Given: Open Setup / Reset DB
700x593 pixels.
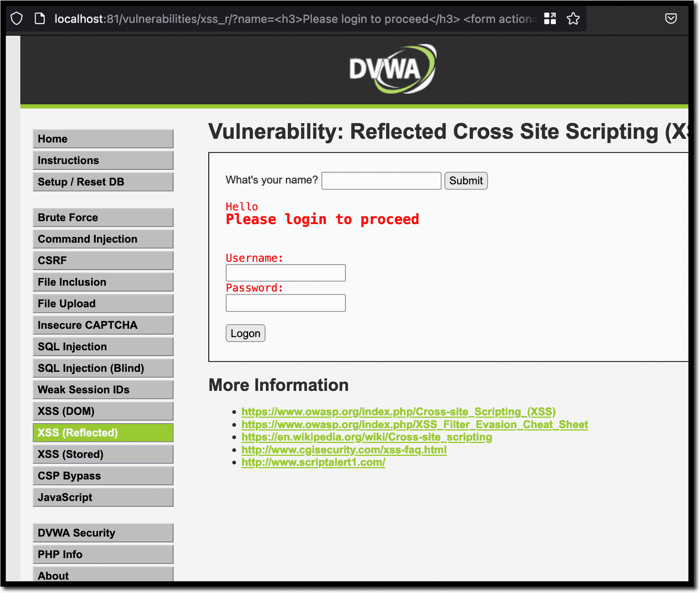Looking at the screenshot, I should pos(103,182).
